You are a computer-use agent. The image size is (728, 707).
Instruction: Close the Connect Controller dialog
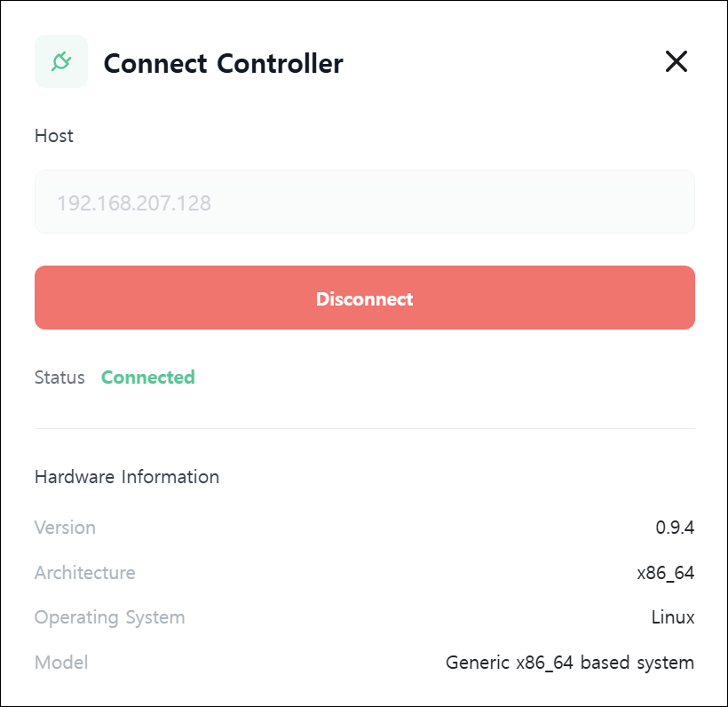(676, 61)
